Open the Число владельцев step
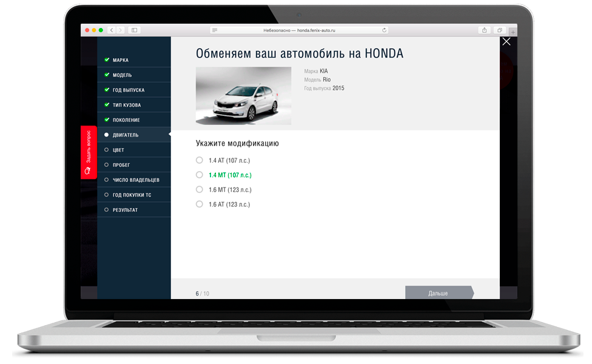The width and height of the screenshot is (592, 364). (x=134, y=180)
